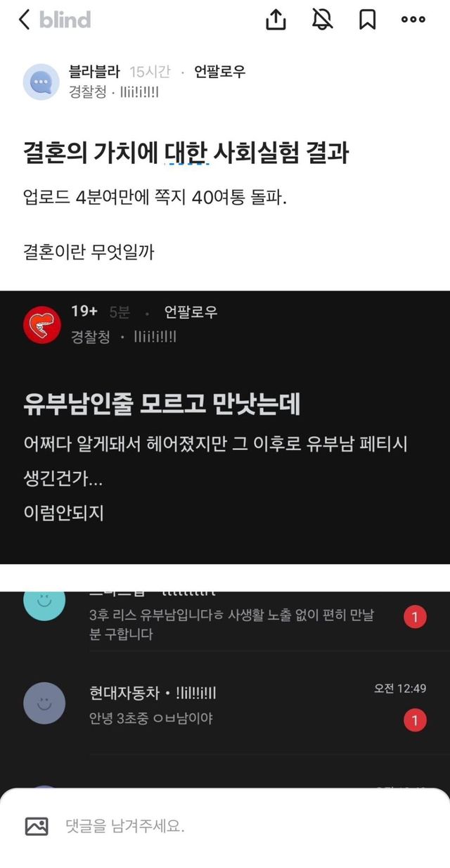Go back using the left chevron

pos(24,20)
